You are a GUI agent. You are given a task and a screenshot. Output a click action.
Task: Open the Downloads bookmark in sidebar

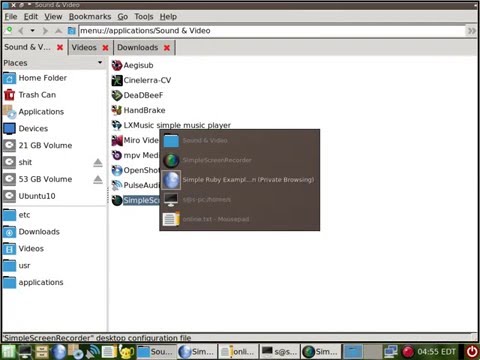coord(39,232)
